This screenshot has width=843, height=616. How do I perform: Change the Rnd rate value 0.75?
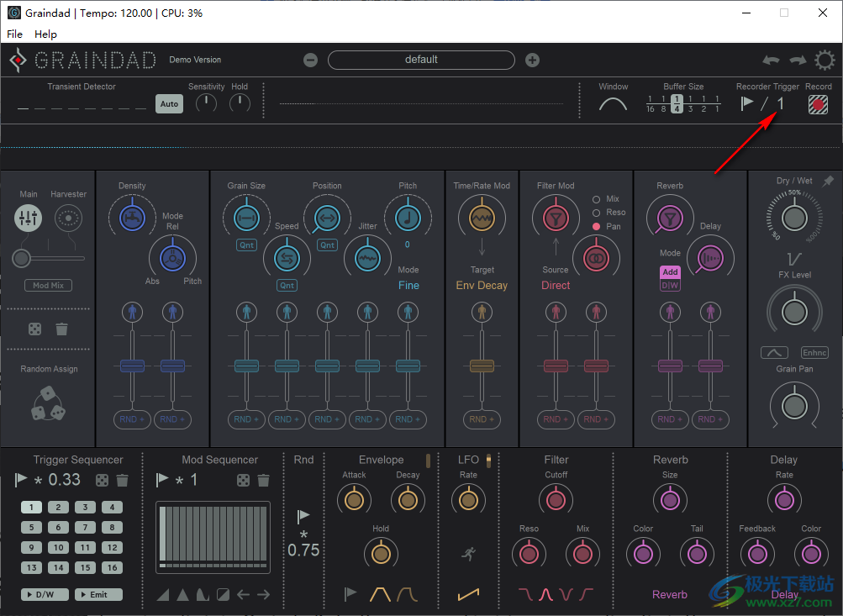[303, 550]
